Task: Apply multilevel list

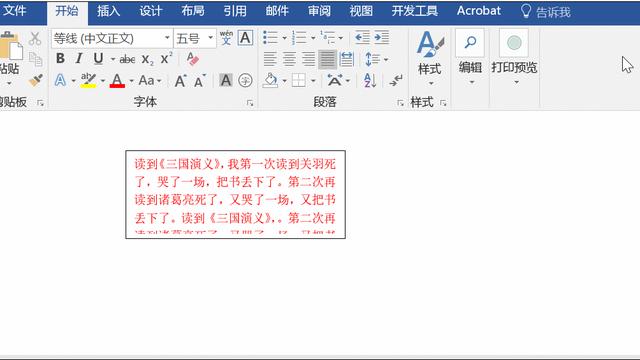Action: point(327,38)
